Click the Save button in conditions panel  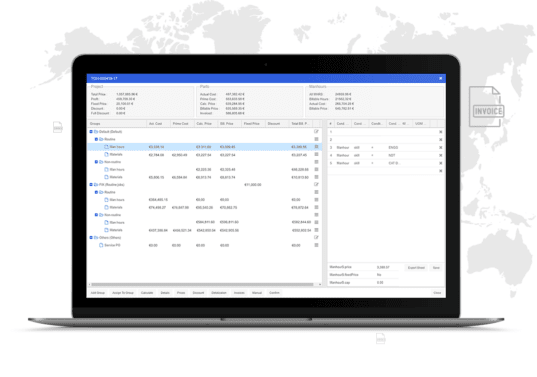click(436, 268)
